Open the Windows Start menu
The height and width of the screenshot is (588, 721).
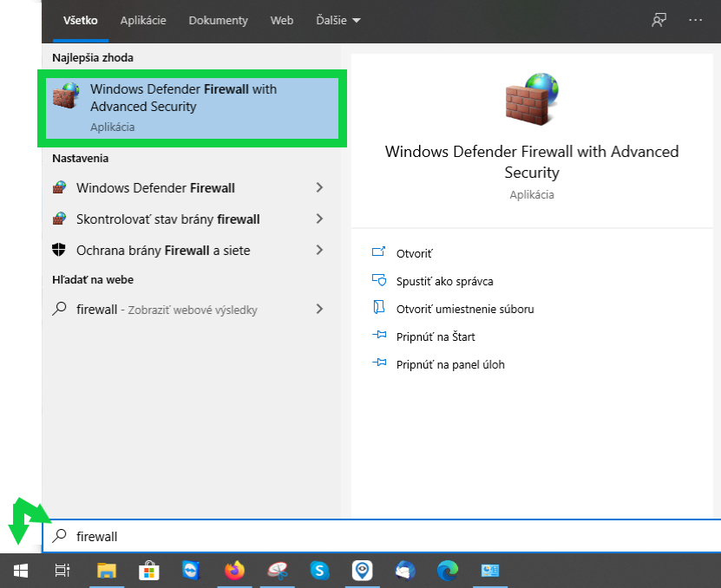21,571
